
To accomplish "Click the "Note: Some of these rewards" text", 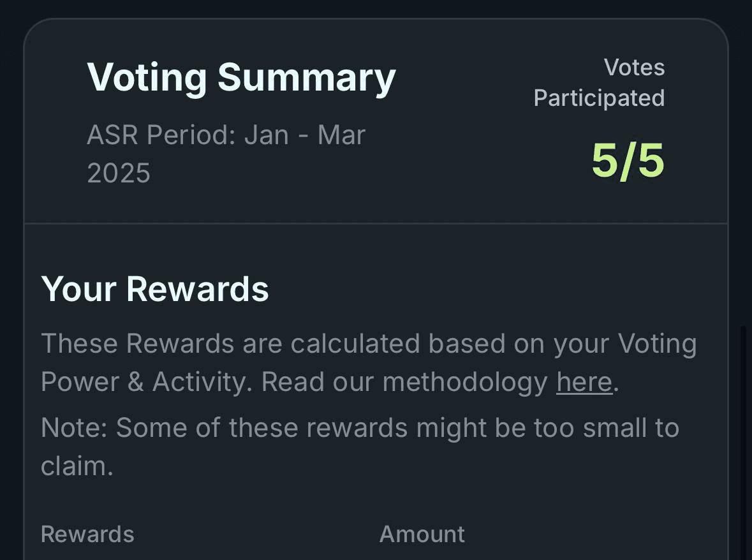I will coord(359,428).
